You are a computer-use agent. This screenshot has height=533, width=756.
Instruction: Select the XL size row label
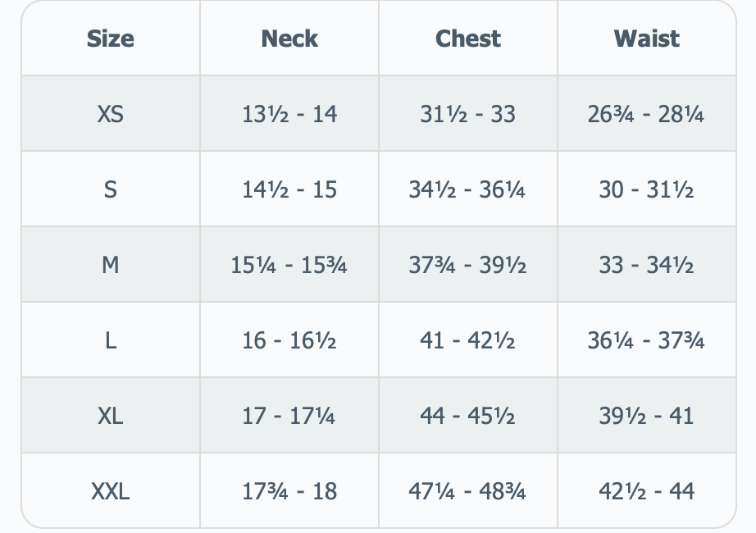(x=111, y=416)
